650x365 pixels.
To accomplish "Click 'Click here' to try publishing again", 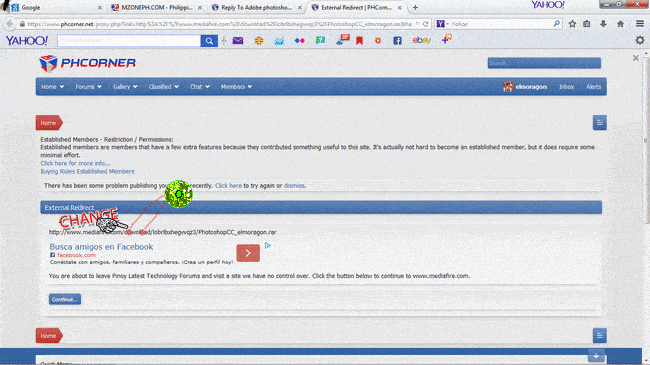I will (x=228, y=186).
